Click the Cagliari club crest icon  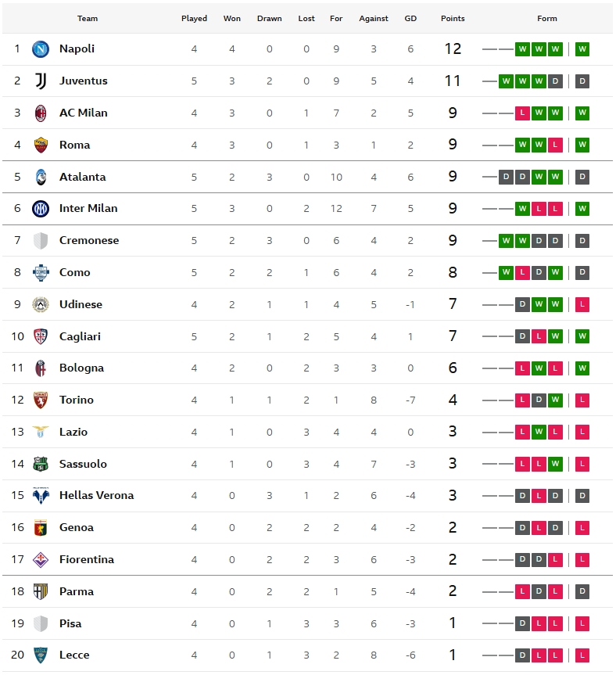pyautogui.click(x=41, y=336)
